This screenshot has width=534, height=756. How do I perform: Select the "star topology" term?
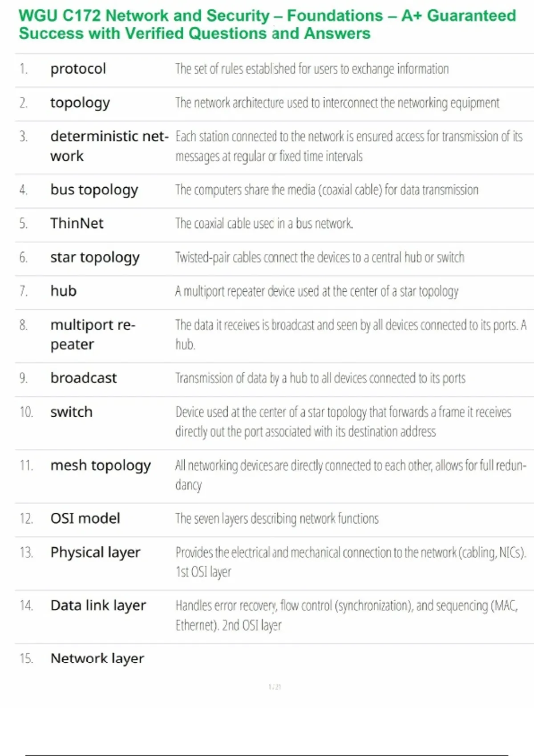(95, 257)
